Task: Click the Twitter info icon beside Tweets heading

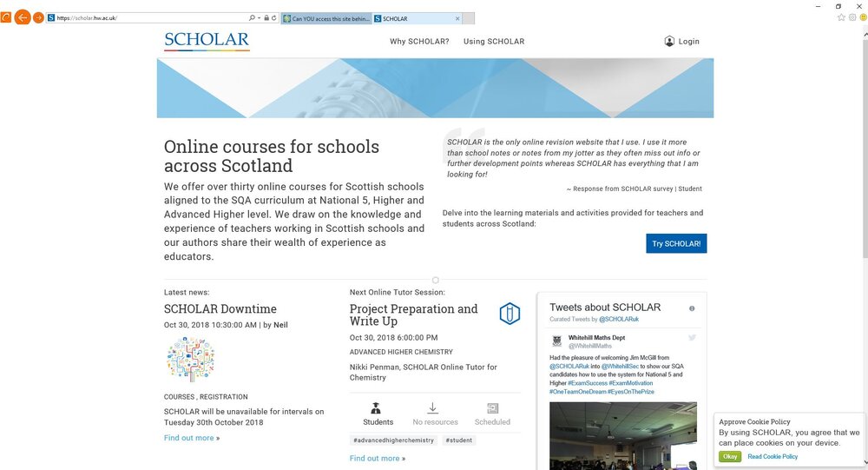Action: coord(692,308)
